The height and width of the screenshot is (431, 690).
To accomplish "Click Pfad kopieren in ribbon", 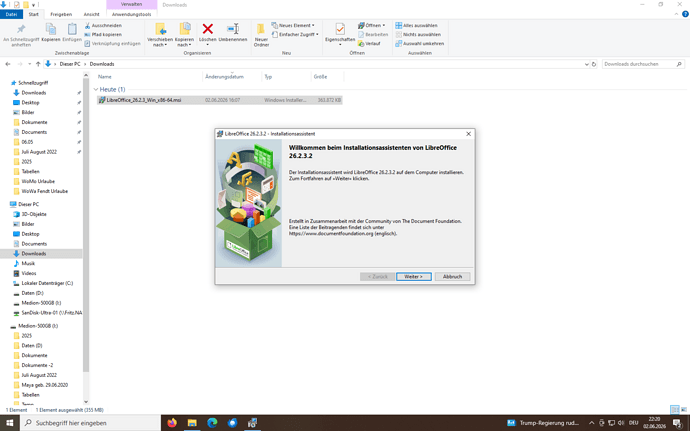I will pyautogui.click(x=103, y=34).
